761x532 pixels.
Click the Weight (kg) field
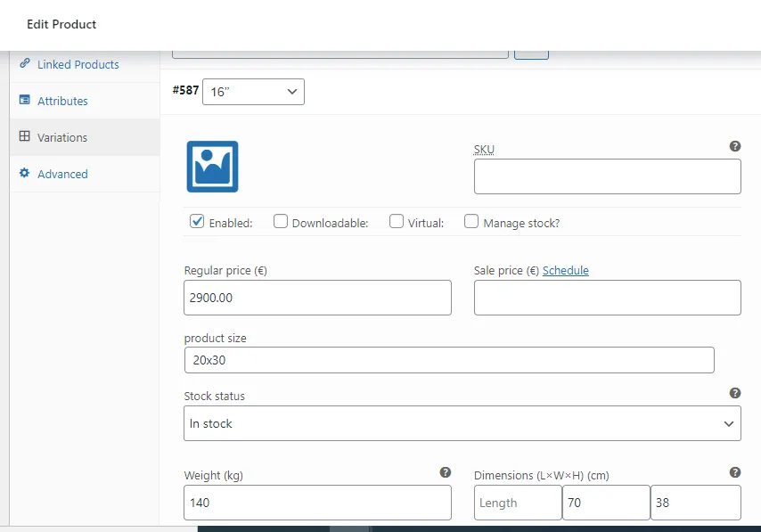(x=317, y=503)
